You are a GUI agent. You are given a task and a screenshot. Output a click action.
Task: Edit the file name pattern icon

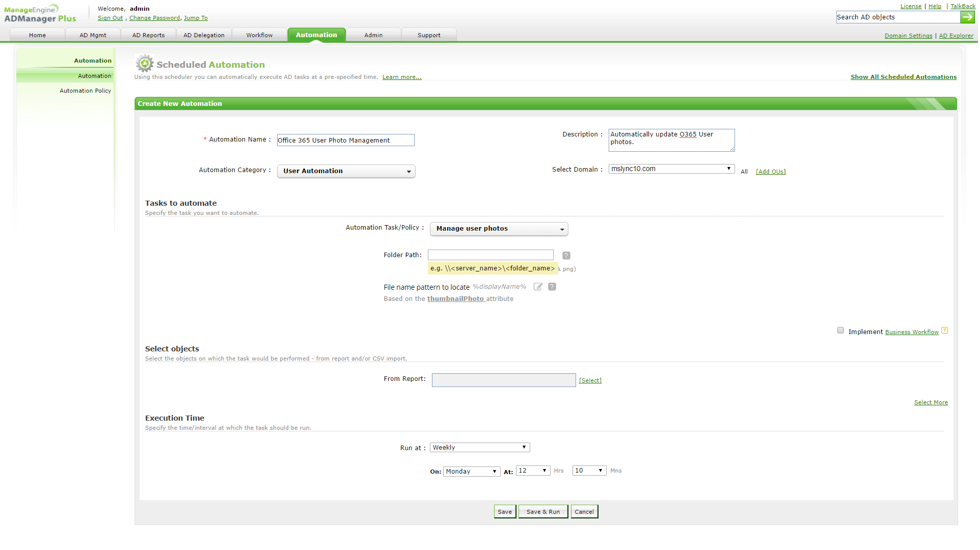(539, 287)
